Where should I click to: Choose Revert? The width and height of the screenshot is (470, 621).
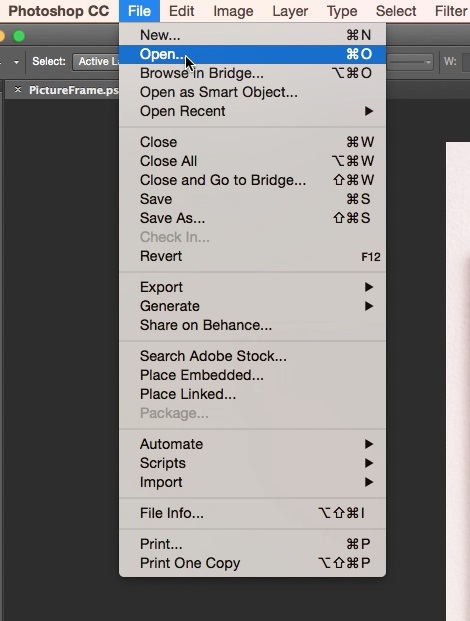click(x=252, y=256)
